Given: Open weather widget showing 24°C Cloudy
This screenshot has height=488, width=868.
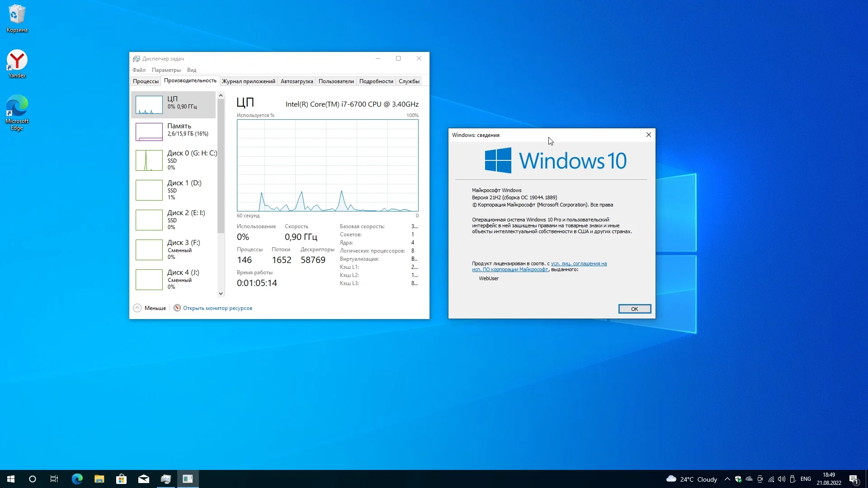Looking at the screenshot, I should 692,479.
